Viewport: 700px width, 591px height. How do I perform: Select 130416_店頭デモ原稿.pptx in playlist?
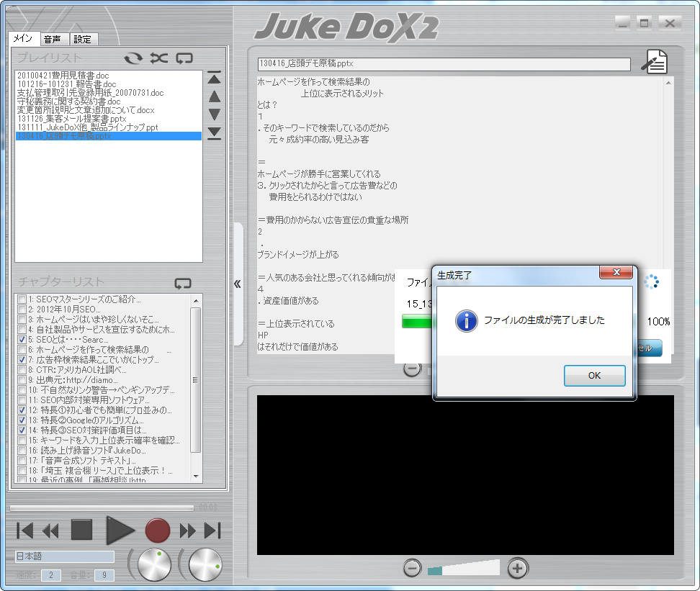click(109, 136)
